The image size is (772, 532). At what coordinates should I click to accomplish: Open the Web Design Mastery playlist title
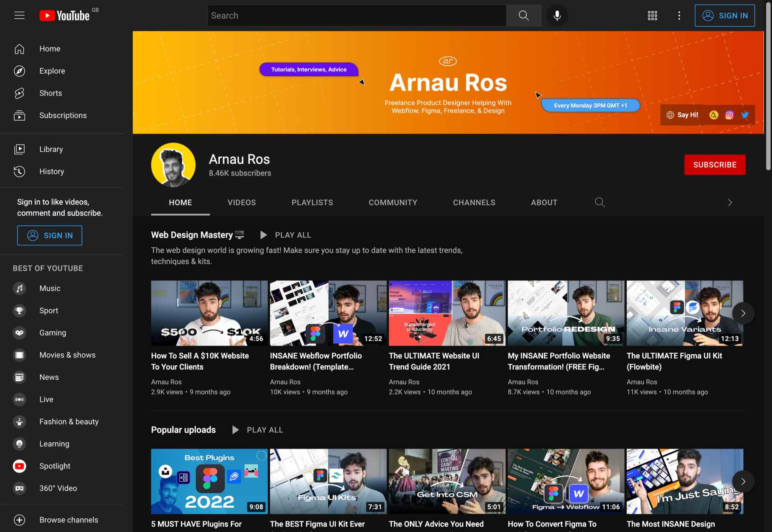pos(198,235)
